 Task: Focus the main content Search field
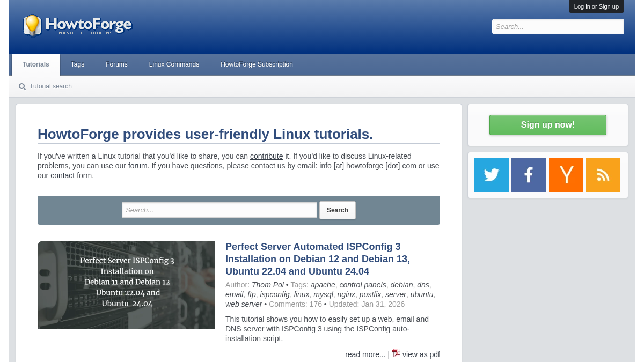[219, 210]
